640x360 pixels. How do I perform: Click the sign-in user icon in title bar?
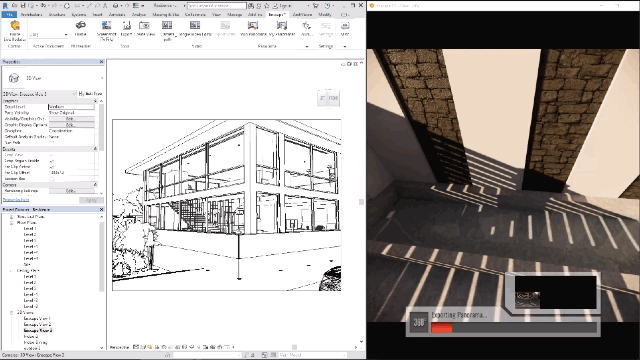(x=276, y=6)
